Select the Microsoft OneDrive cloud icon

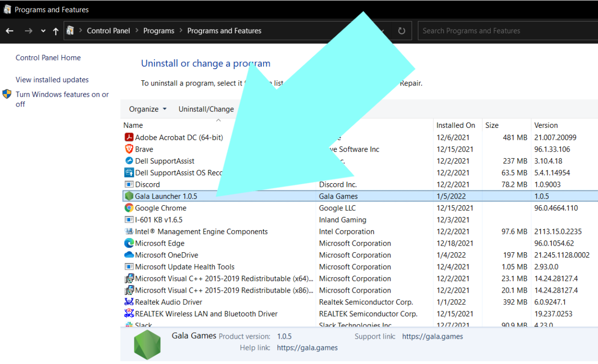tap(129, 255)
